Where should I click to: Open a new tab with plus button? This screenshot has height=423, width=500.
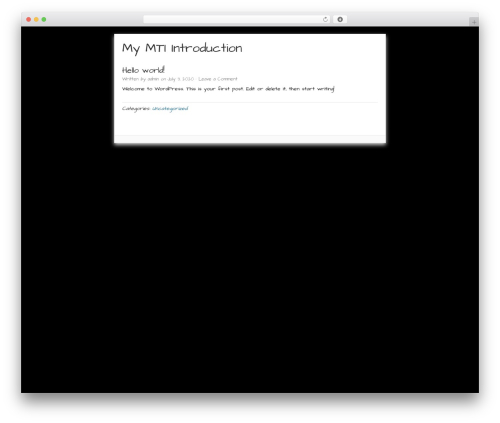click(474, 22)
